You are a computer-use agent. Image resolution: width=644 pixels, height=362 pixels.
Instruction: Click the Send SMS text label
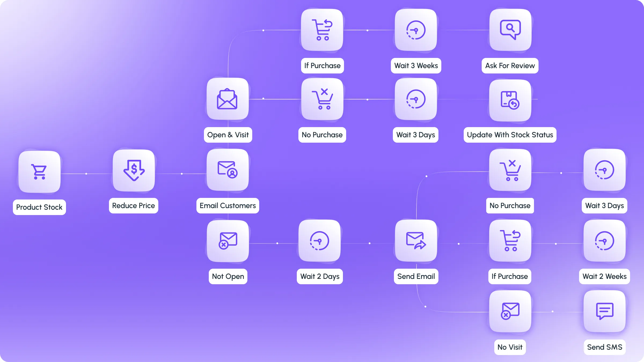[x=605, y=347]
